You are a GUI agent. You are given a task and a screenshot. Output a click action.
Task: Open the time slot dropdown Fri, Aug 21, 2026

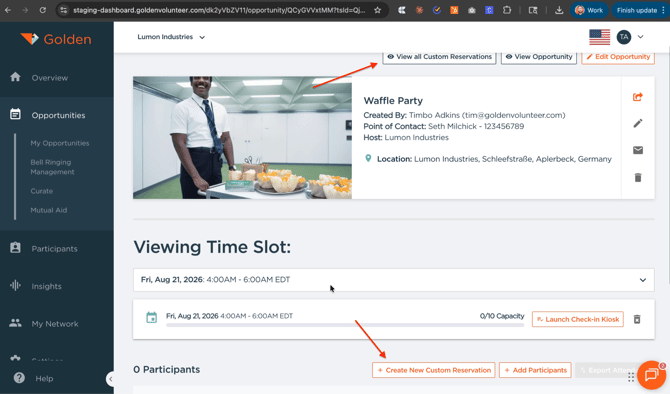pos(394,280)
